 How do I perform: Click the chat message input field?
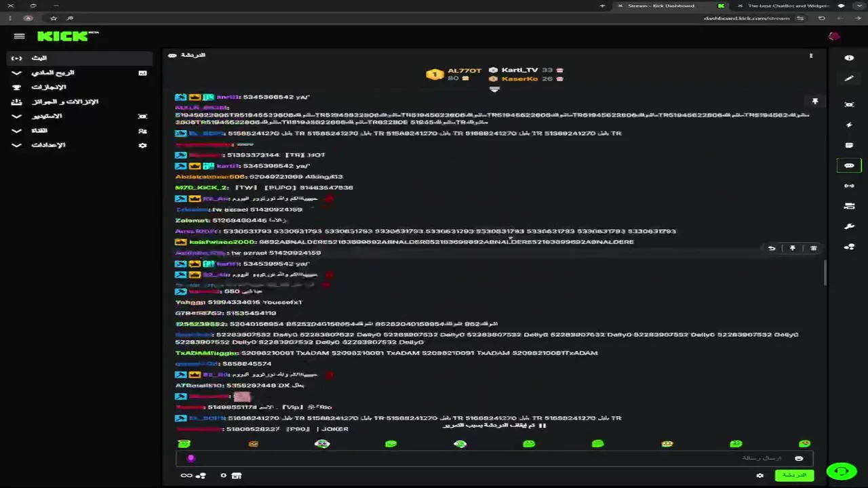click(494, 459)
